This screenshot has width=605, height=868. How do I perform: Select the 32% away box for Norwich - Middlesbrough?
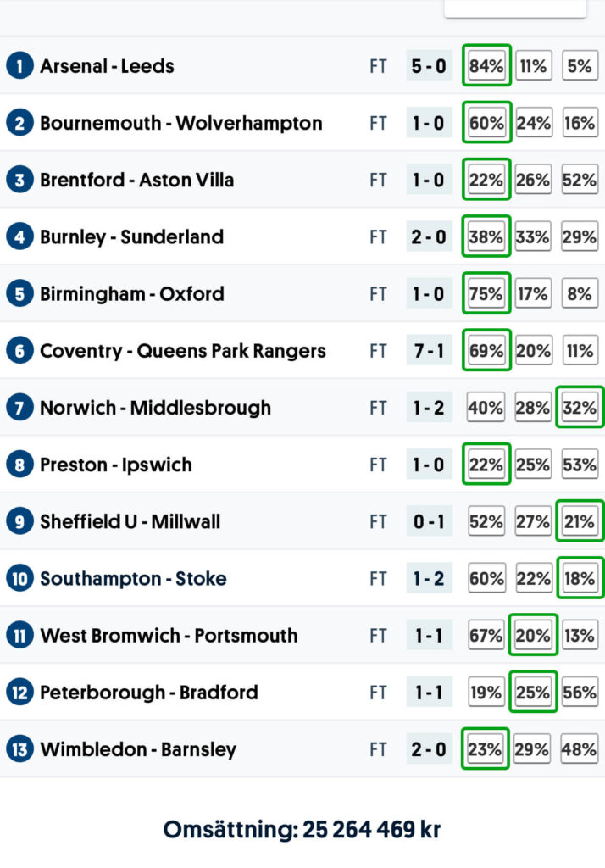(580, 408)
